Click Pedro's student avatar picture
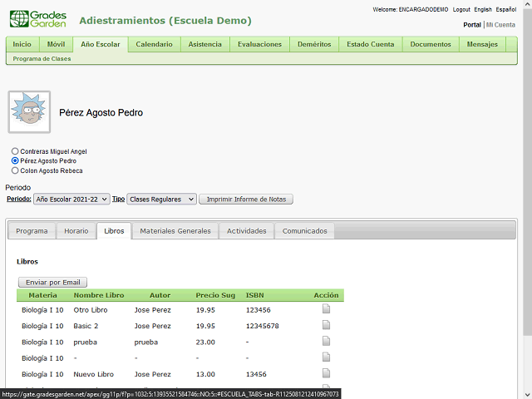Screen dimensions: 532x399 (30, 112)
